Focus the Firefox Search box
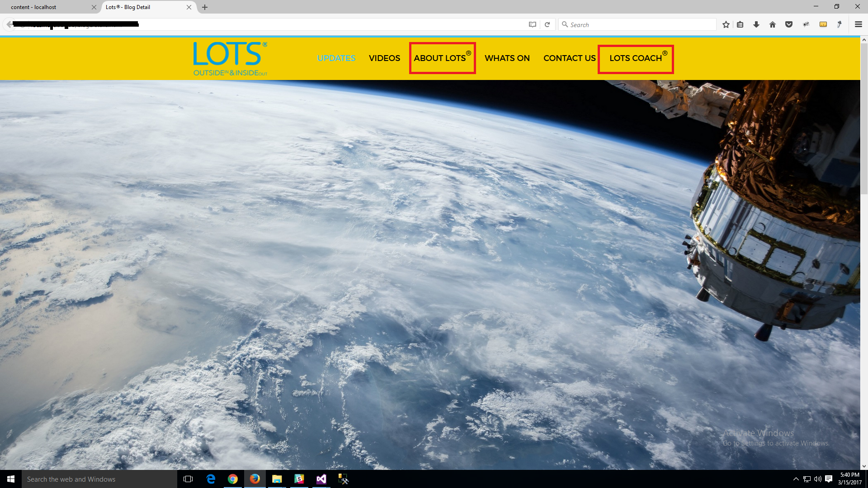 637,24
